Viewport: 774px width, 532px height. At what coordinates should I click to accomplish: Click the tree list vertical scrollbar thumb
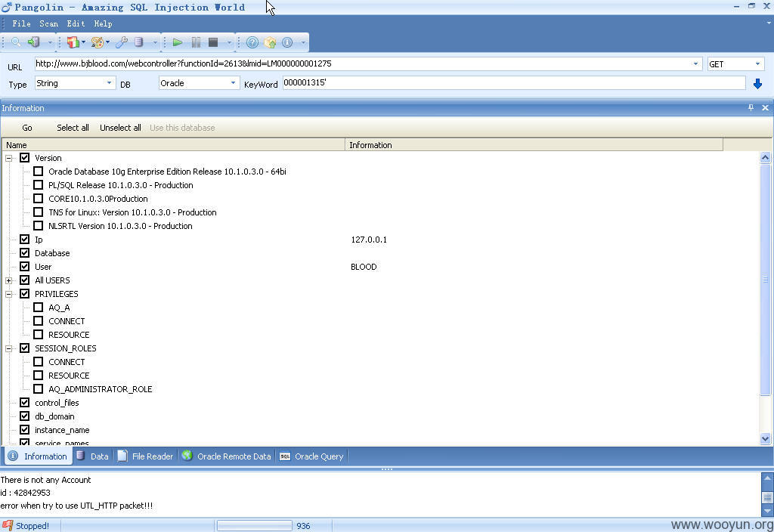[x=765, y=280]
